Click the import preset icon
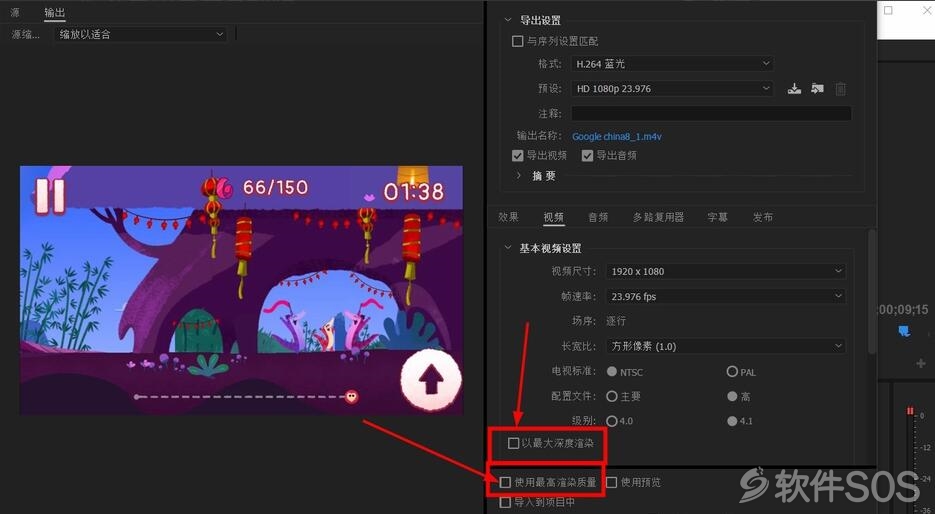Image resolution: width=935 pixels, height=514 pixels. (x=817, y=89)
